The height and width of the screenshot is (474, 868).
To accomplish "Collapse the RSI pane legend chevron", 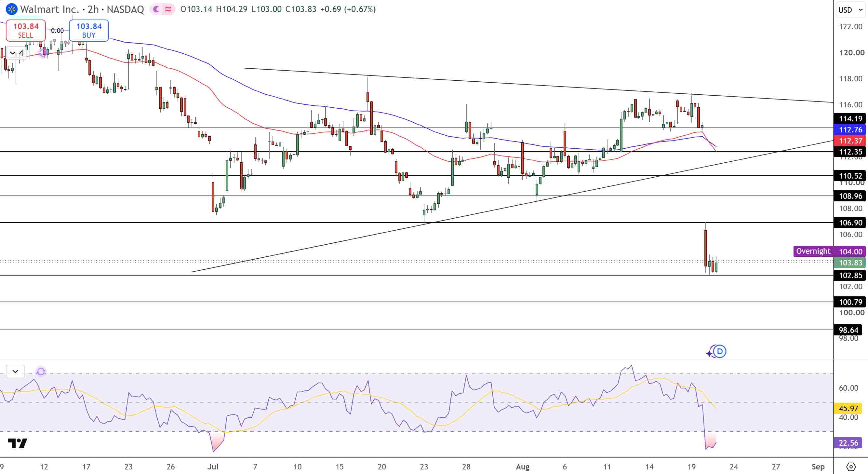I will (x=15, y=372).
